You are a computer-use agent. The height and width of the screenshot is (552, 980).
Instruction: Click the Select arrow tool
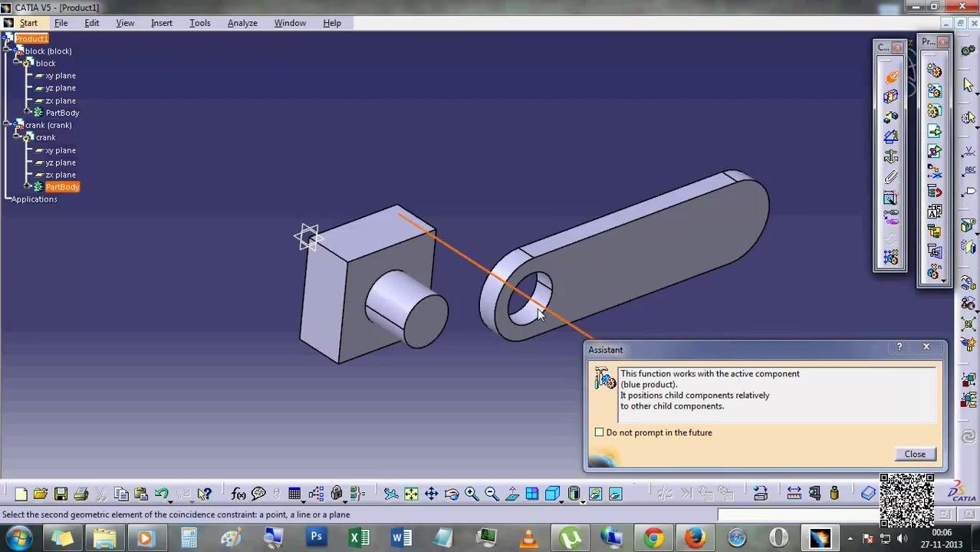968,86
